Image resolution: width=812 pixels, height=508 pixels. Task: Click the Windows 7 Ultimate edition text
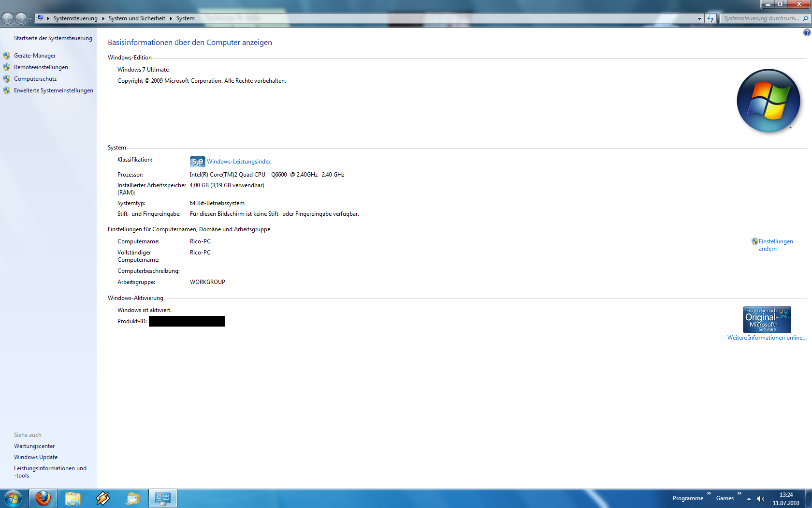pos(143,70)
